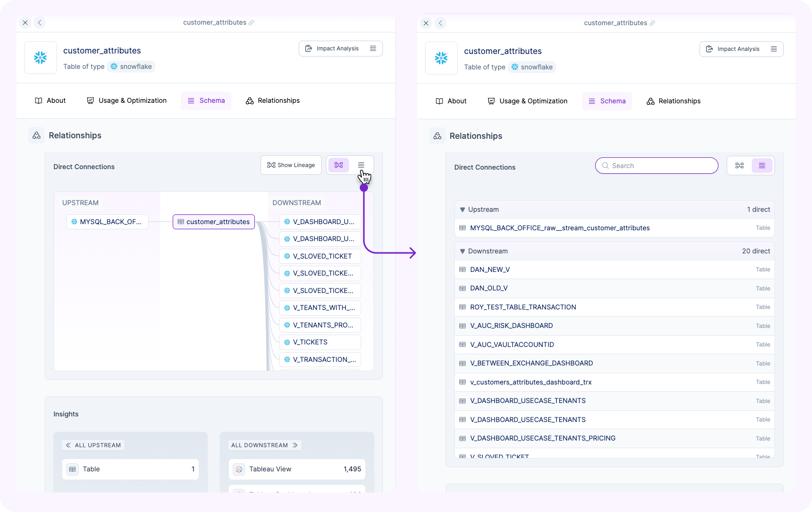Screen dimensions: 812x512
Task: Click the Tableau View icon in Insights
Action: point(239,469)
